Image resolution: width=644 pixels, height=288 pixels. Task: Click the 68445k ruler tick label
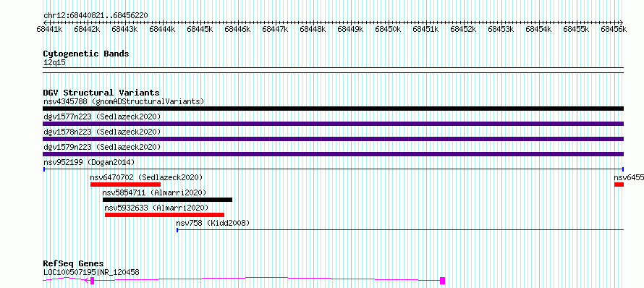click(200, 29)
